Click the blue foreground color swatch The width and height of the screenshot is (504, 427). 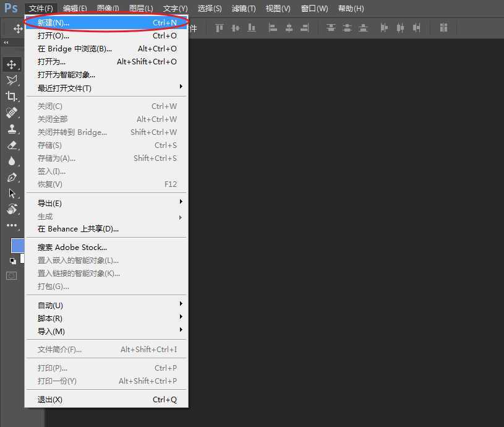pos(17,245)
